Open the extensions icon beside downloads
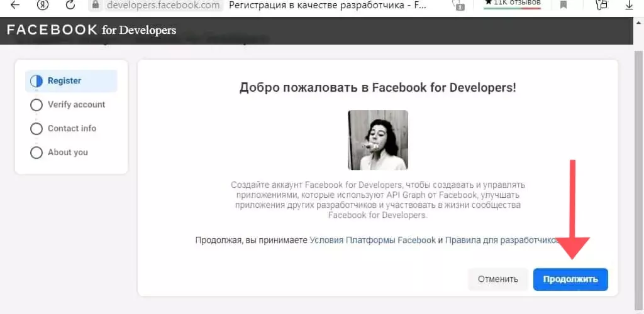644x314 pixels. tap(602, 5)
